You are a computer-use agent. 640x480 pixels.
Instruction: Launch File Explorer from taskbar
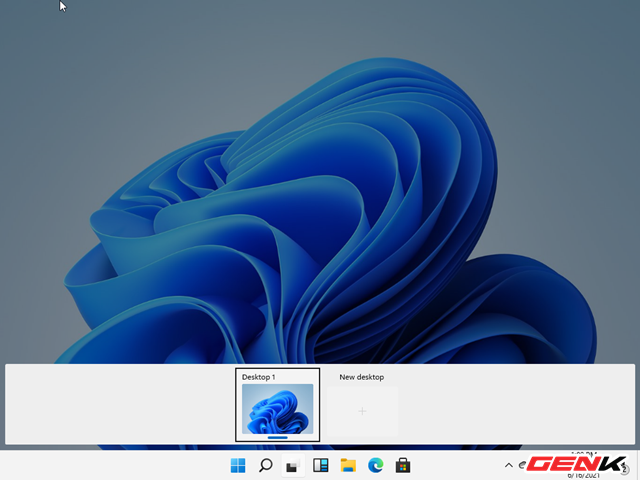pos(348,465)
